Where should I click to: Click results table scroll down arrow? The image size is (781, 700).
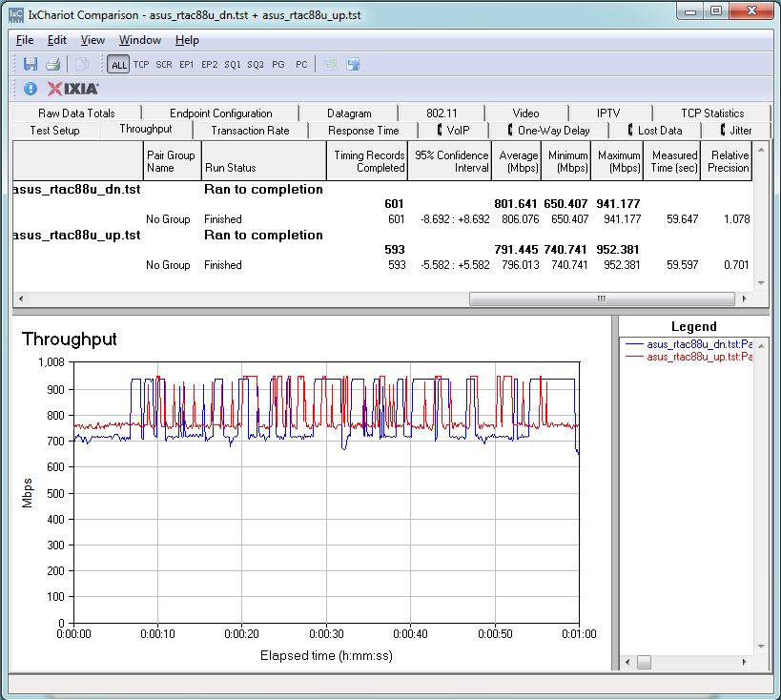tap(761, 283)
